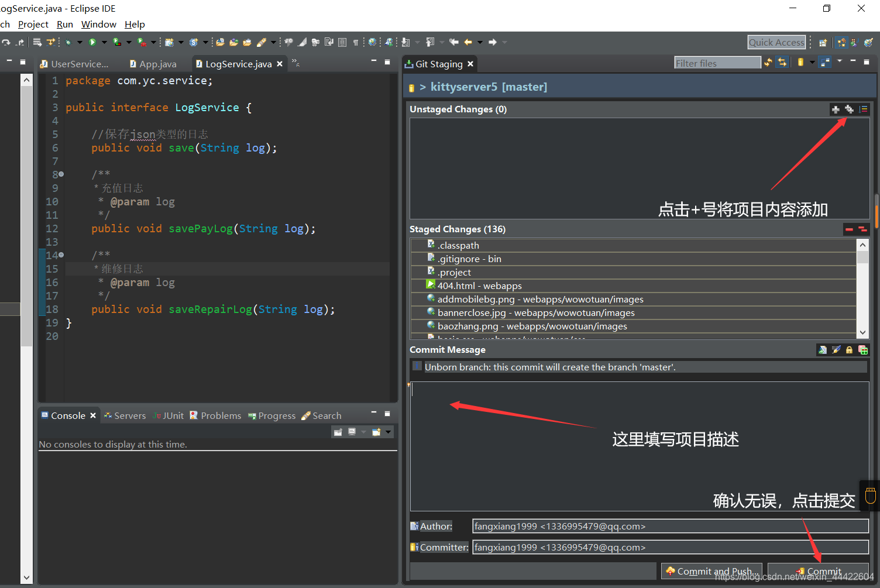Click the Pin Console icon in Console toolbar

click(x=338, y=432)
